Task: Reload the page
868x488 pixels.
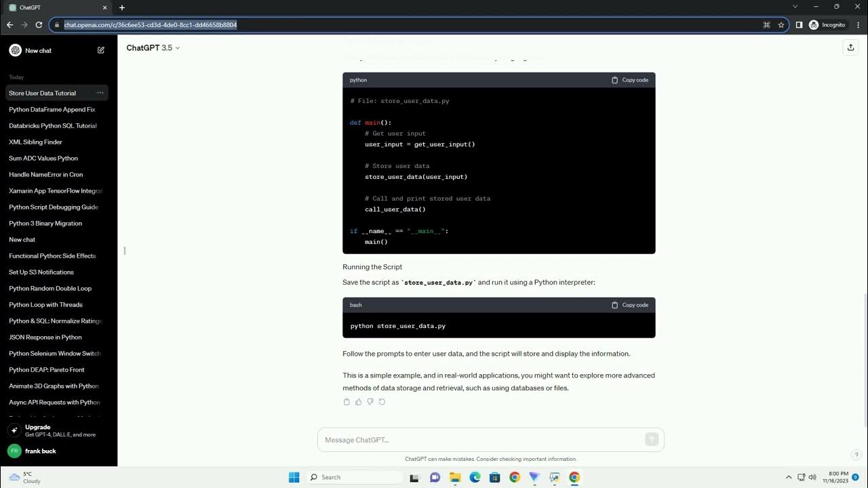Action: coord(39,24)
